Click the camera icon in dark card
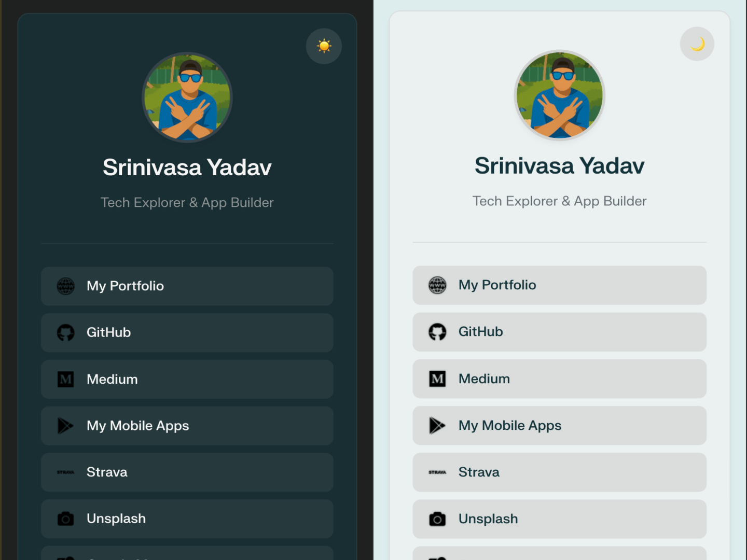 (x=66, y=519)
